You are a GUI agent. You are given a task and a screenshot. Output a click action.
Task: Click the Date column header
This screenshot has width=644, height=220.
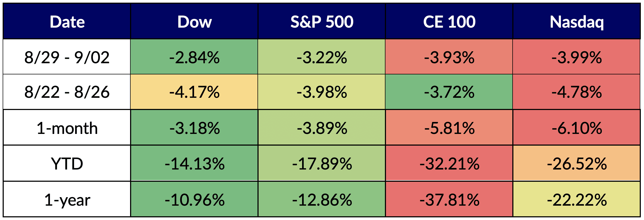click(67, 22)
